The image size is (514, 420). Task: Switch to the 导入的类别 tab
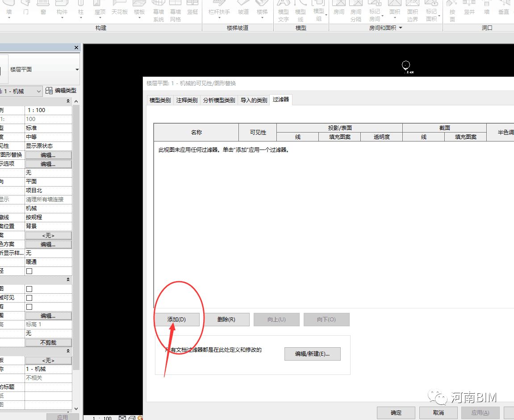[x=254, y=100]
